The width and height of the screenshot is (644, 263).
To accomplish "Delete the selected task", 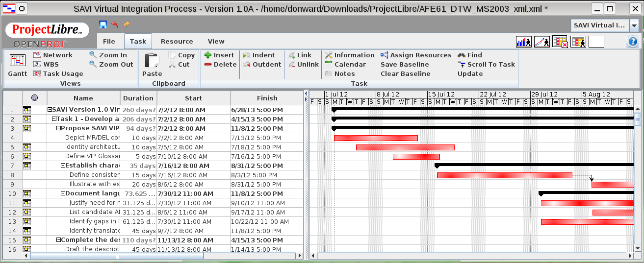I will point(220,65).
